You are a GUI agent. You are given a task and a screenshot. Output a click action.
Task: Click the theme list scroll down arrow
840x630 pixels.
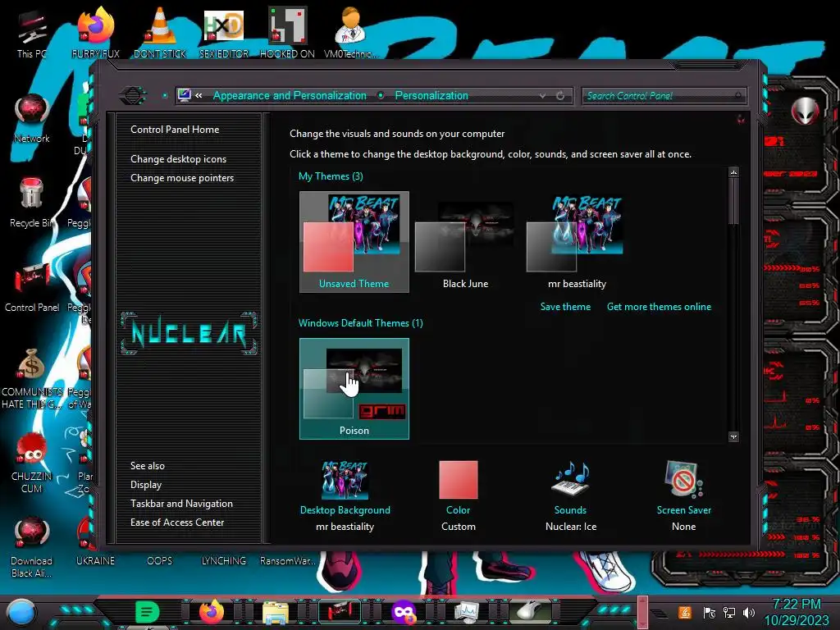pos(733,436)
